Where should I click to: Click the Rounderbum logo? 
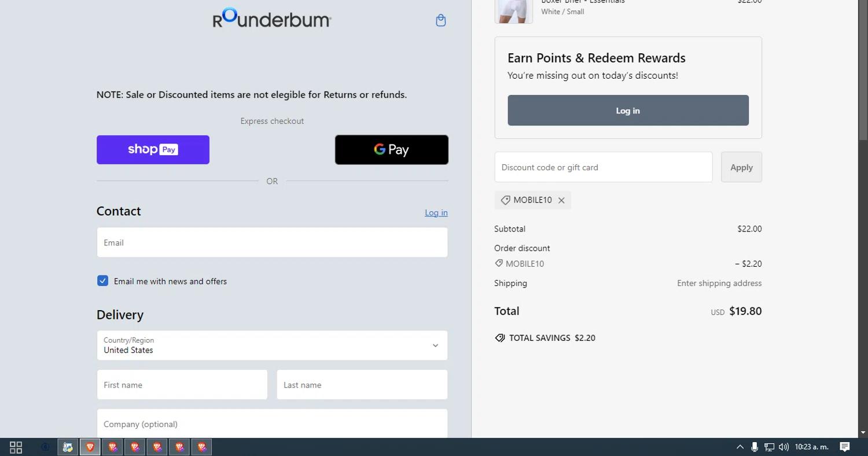tap(272, 18)
